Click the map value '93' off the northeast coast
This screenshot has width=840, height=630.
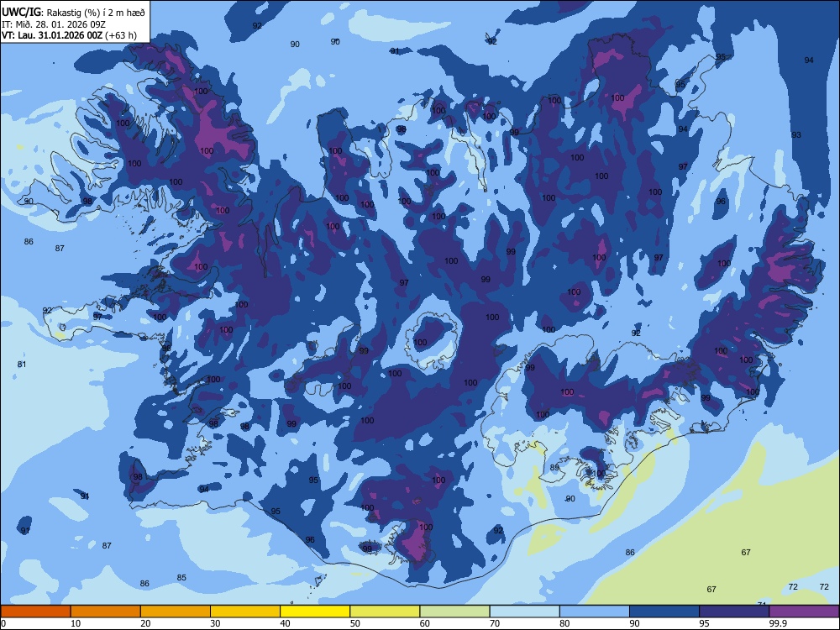pos(796,135)
